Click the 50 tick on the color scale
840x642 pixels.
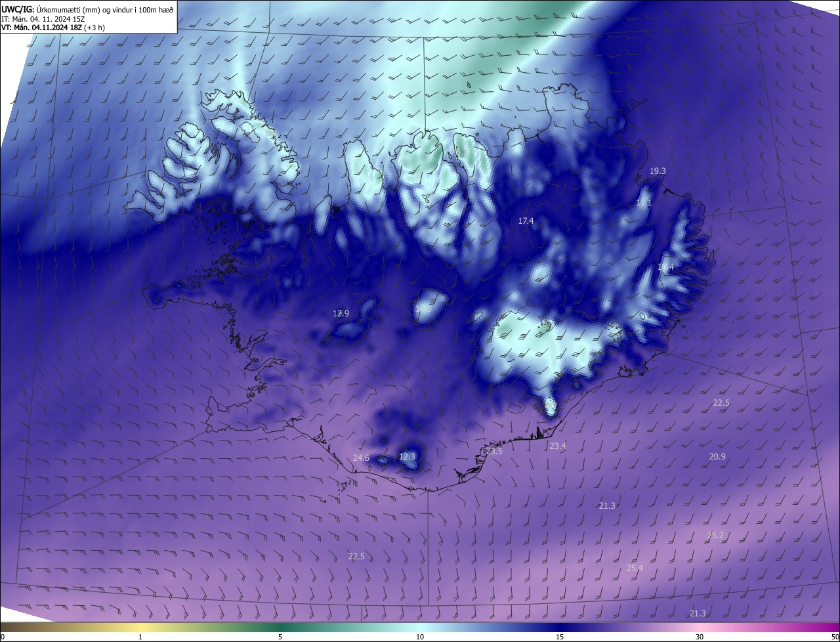(835, 637)
